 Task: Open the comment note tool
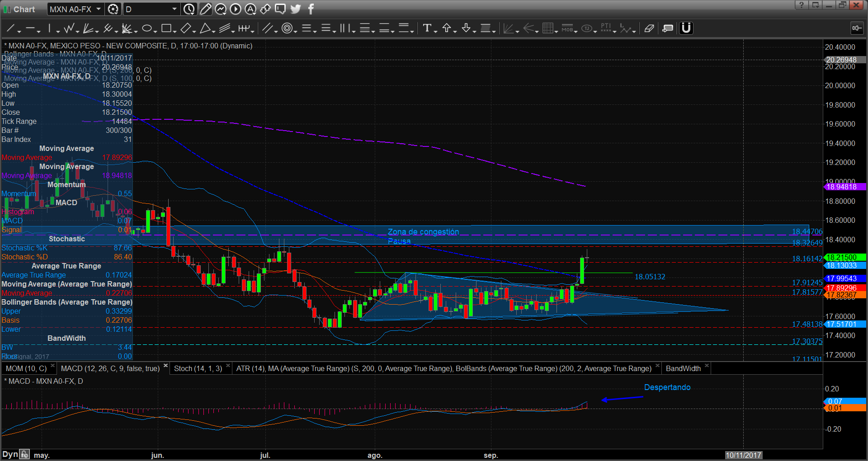[668, 28]
